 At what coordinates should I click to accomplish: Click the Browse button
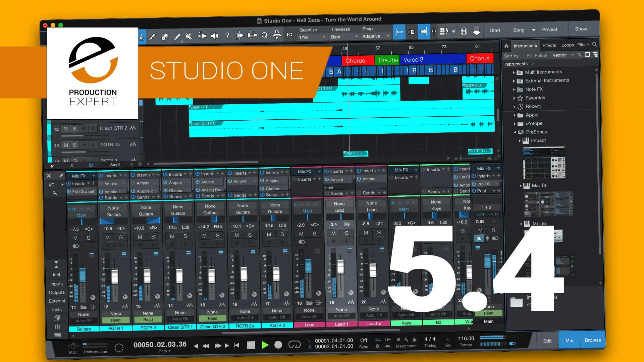[x=593, y=340]
